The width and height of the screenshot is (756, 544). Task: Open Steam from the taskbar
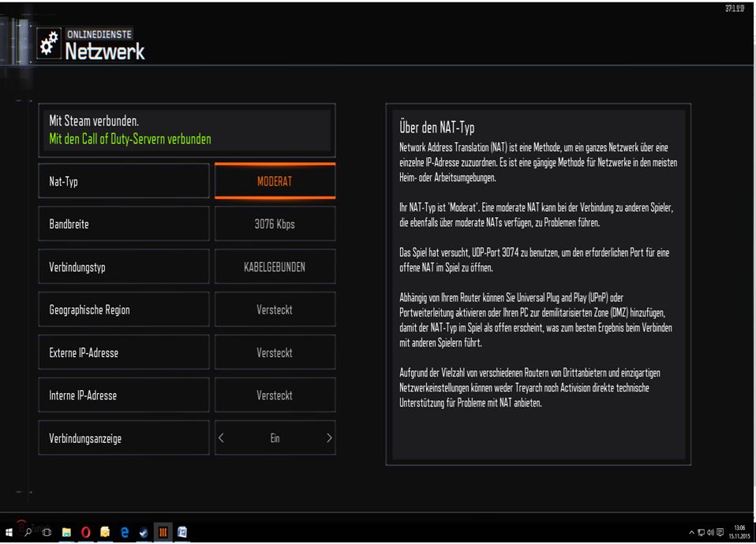click(144, 532)
